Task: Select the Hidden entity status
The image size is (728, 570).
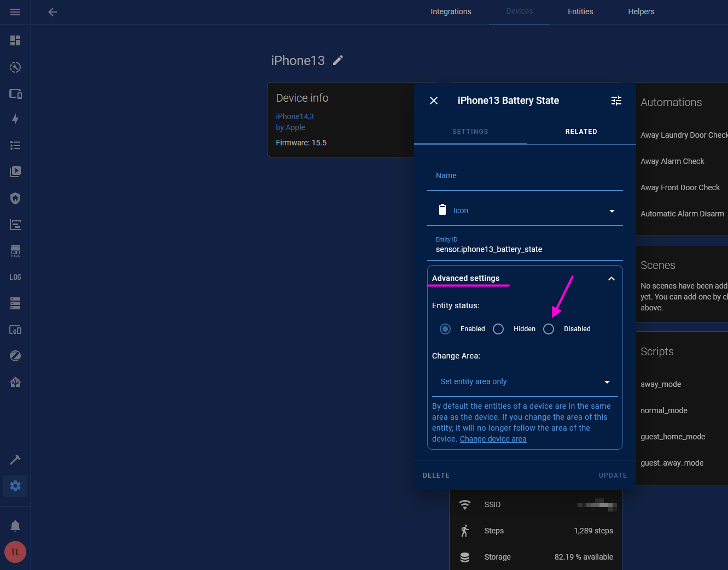Action: click(498, 329)
